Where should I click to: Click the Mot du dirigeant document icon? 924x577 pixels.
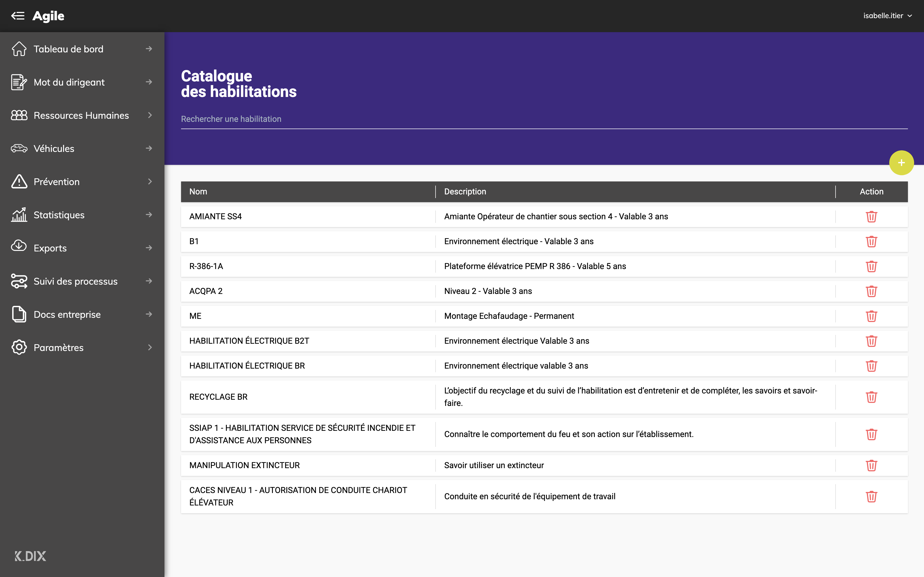[19, 82]
